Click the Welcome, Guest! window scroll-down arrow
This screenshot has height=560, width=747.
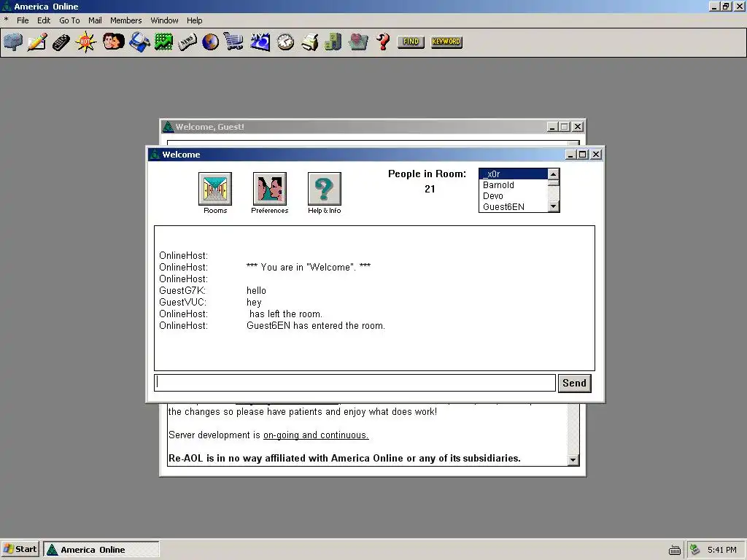click(573, 460)
